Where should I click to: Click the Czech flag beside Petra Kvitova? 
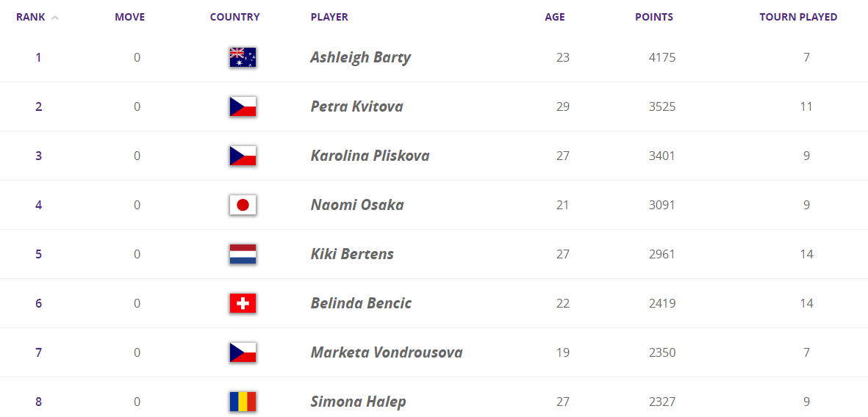pos(243,106)
